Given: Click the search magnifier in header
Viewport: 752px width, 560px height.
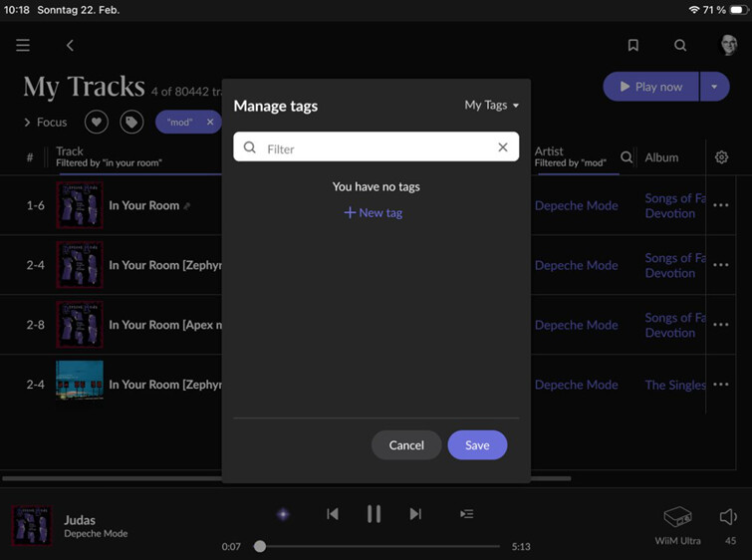Looking at the screenshot, I should pyautogui.click(x=680, y=45).
